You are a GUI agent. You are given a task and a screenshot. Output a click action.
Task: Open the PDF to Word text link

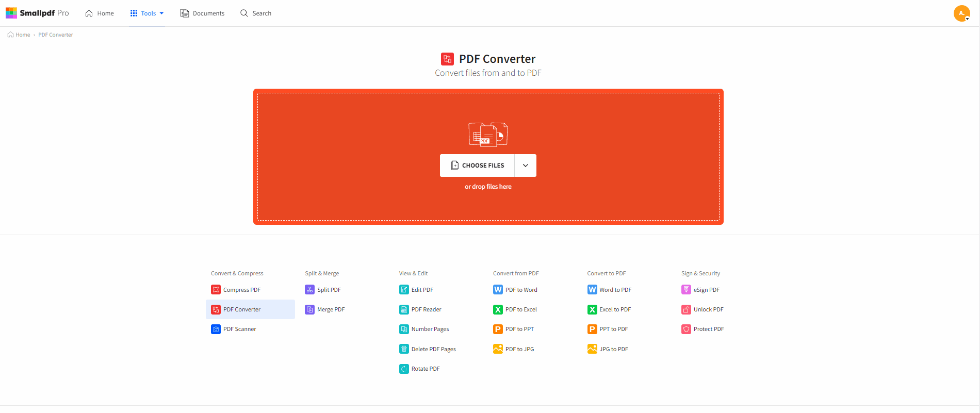coord(521,290)
